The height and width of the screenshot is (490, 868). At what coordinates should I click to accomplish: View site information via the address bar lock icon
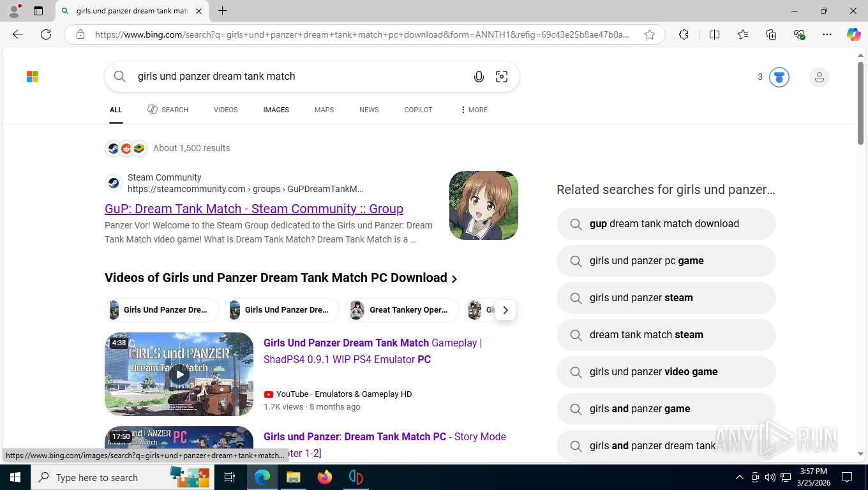pyautogui.click(x=80, y=34)
